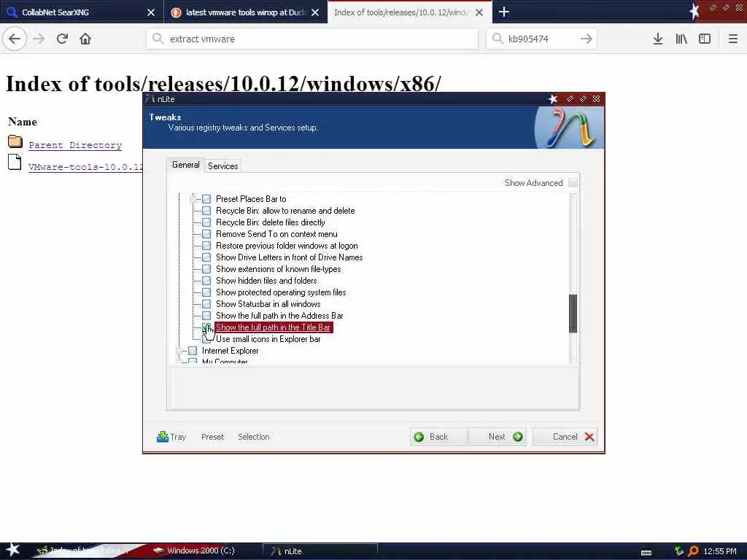Select the General tab in nLite
The height and width of the screenshot is (560, 747).
(x=186, y=165)
